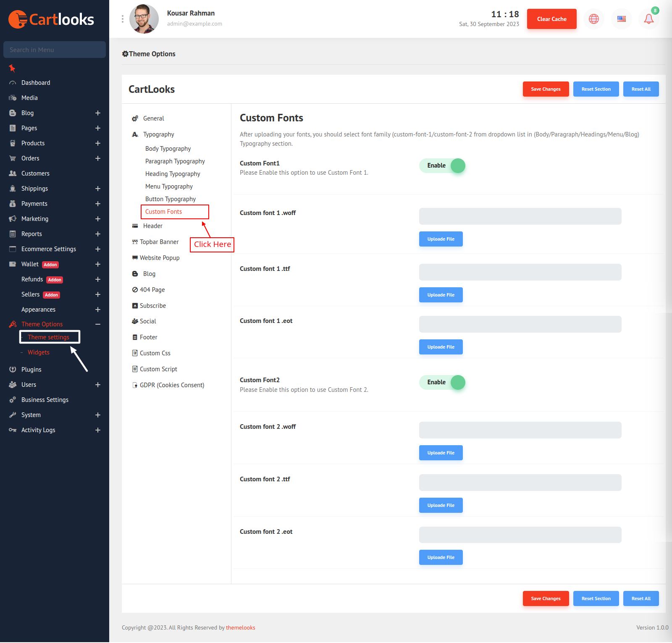Image resolution: width=672 pixels, height=643 pixels.
Task: Collapse the Theme Options submenu
Action: 98,324
